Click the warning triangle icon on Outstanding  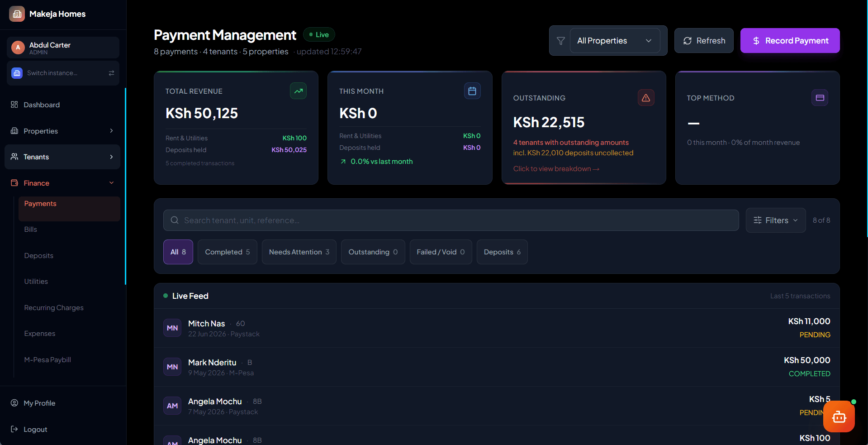point(646,98)
